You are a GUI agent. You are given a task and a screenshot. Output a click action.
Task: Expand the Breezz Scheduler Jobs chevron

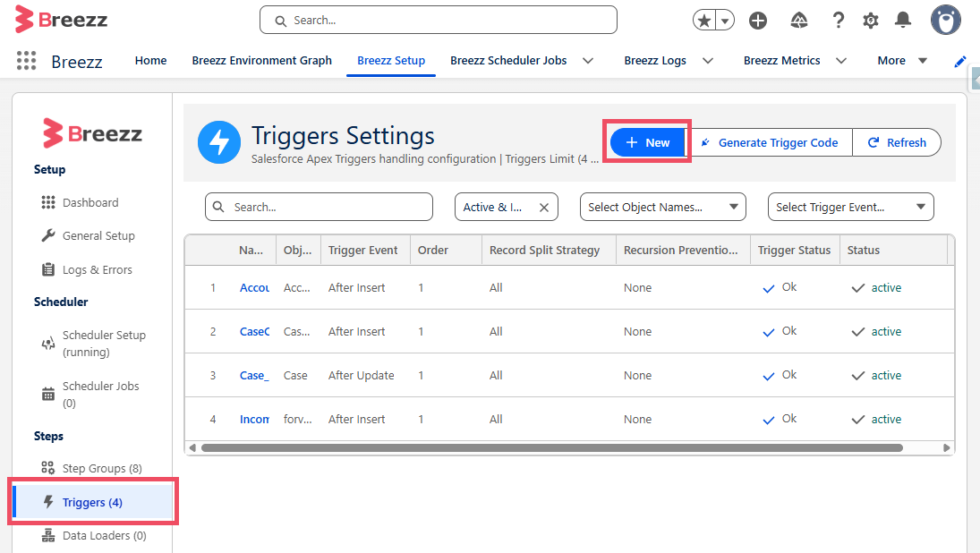(587, 61)
